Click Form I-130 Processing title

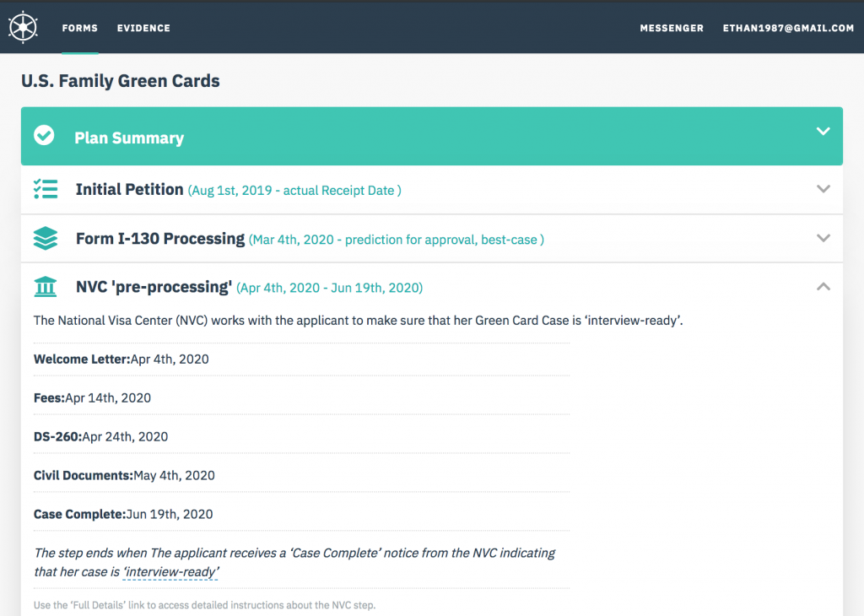point(160,239)
